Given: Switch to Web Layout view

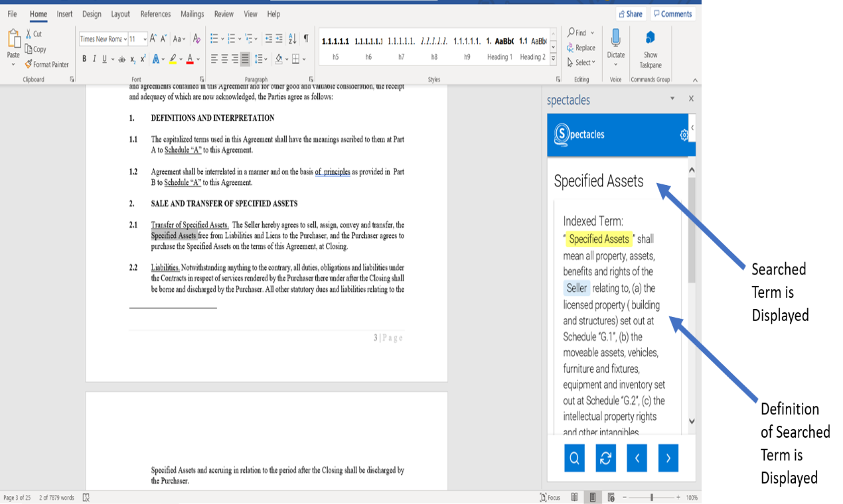Looking at the screenshot, I should point(611,497).
